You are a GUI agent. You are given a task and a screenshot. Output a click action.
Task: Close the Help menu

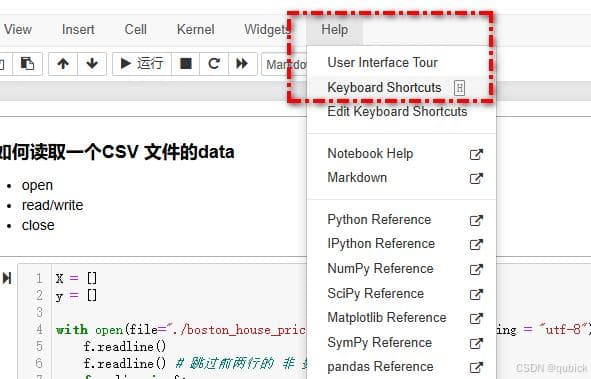[x=335, y=29]
